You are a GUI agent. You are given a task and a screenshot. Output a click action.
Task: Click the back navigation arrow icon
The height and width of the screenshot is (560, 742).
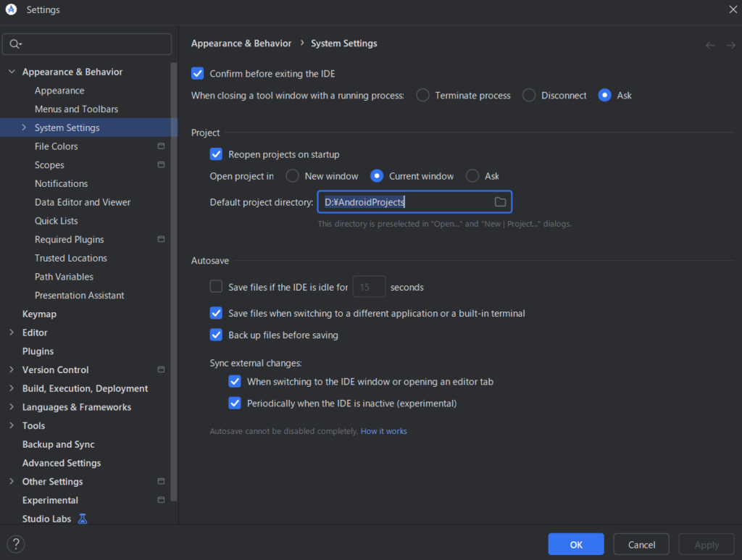tap(710, 45)
